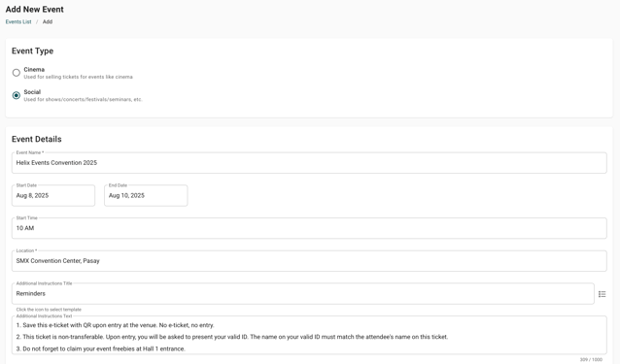Click 'Click the icon to select template' hint
Image resolution: width=620 pixels, height=364 pixels.
point(49,310)
